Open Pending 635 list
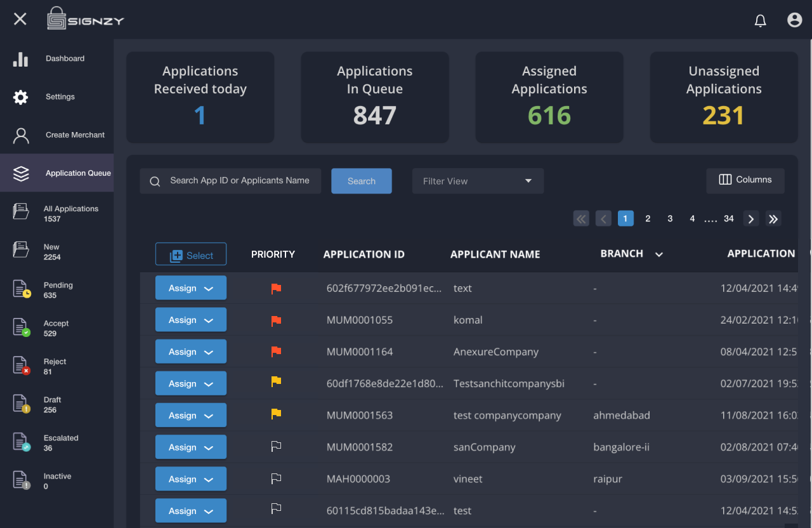The height and width of the screenshot is (528, 812). click(x=58, y=290)
